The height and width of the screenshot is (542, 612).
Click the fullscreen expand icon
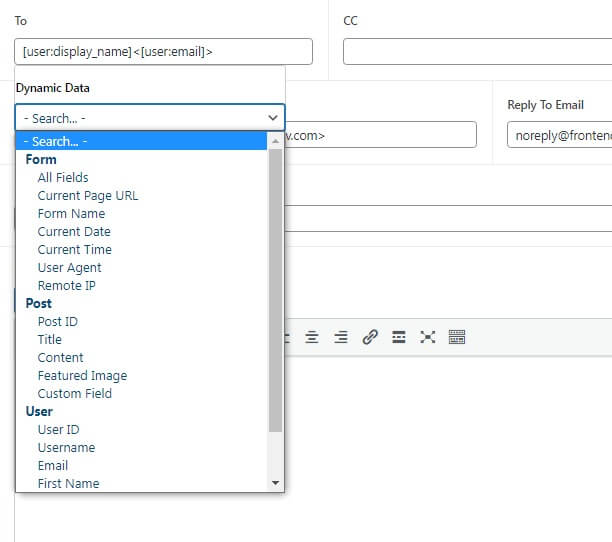point(428,337)
